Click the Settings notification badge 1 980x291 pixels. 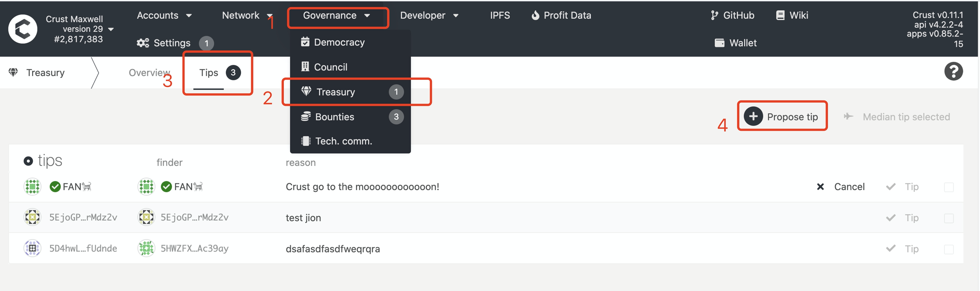206,43
